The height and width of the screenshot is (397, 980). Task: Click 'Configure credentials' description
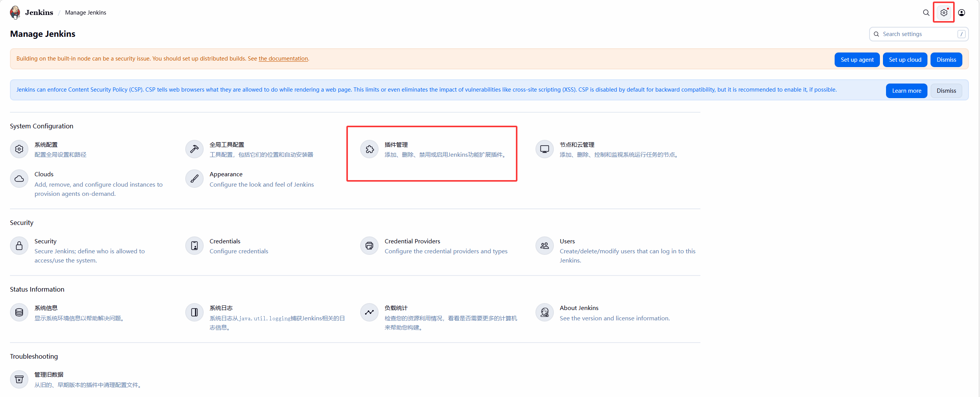pyautogui.click(x=239, y=251)
